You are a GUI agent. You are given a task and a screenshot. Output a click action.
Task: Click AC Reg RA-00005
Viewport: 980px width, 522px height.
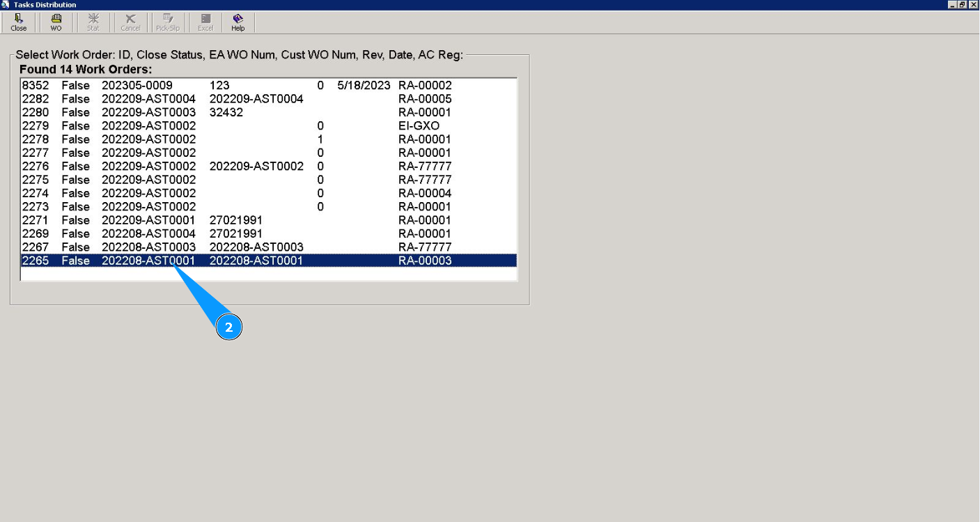tap(425, 99)
